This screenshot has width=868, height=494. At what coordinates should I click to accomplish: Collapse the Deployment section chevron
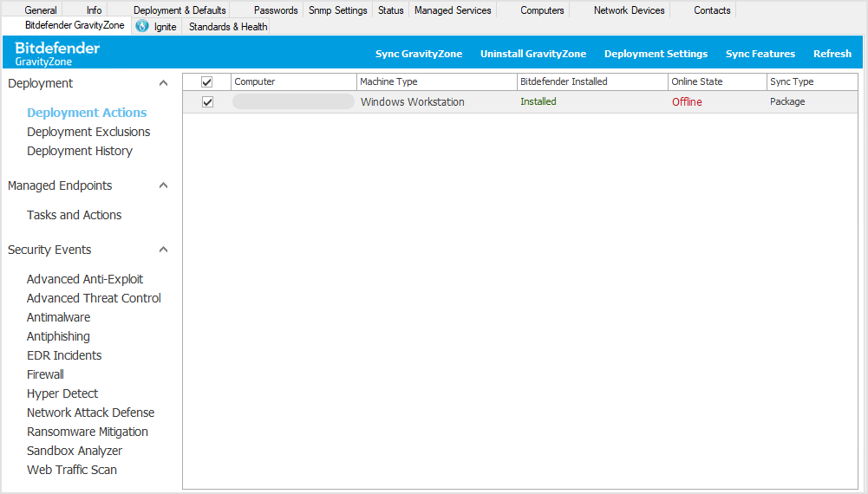pyautogui.click(x=163, y=83)
